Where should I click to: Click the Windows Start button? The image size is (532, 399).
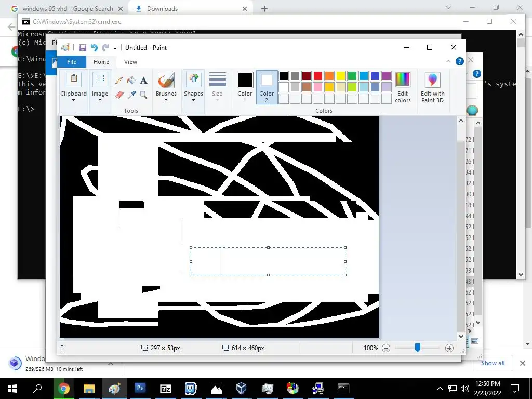click(12, 389)
